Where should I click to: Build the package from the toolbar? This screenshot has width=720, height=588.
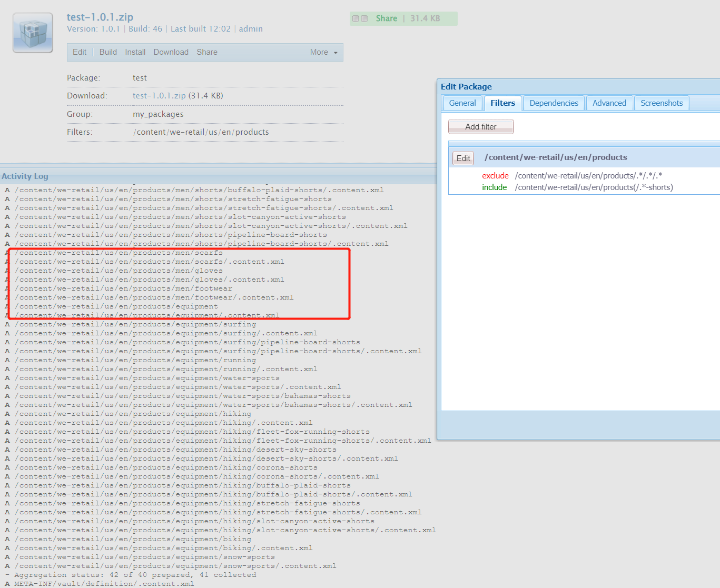click(x=107, y=52)
